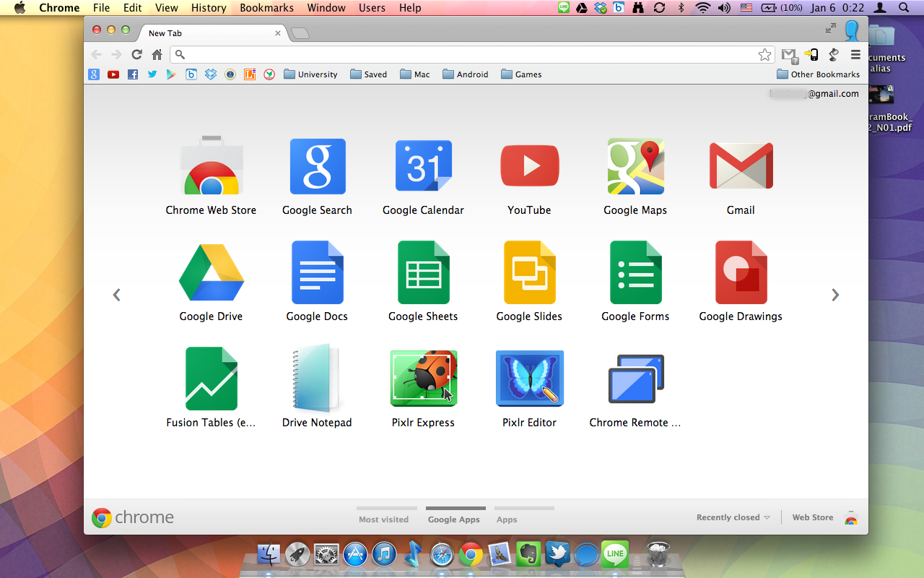Open Spotlight search in the menu bar
This screenshot has height=578, width=924.
click(x=904, y=8)
